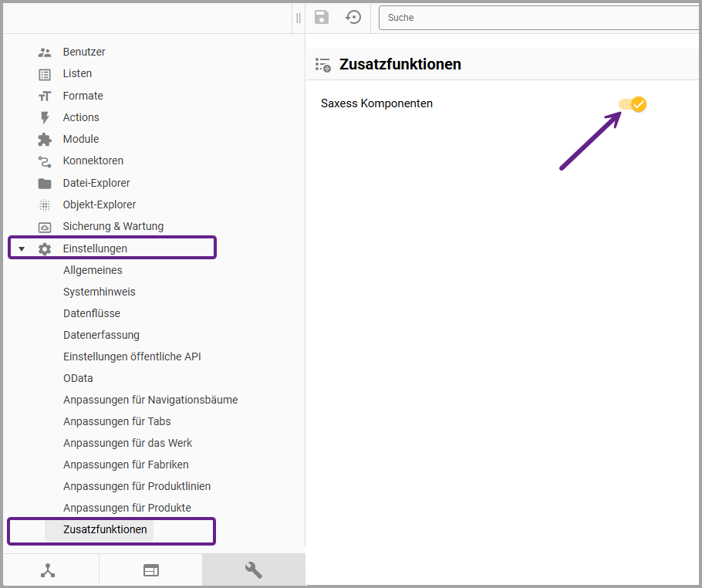Select Anpassungen für Fabriken
This screenshot has width=702, height=588.
coord(126,465)
